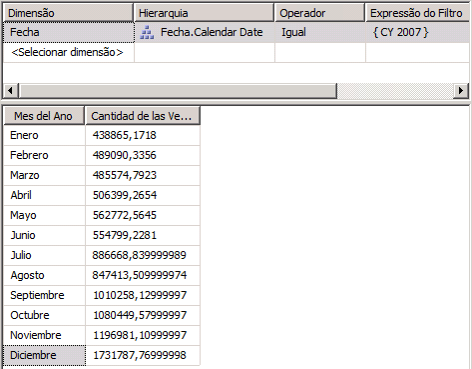
Task: Select the <Selecionar dimensão> cell
Action: pos(68,52)
